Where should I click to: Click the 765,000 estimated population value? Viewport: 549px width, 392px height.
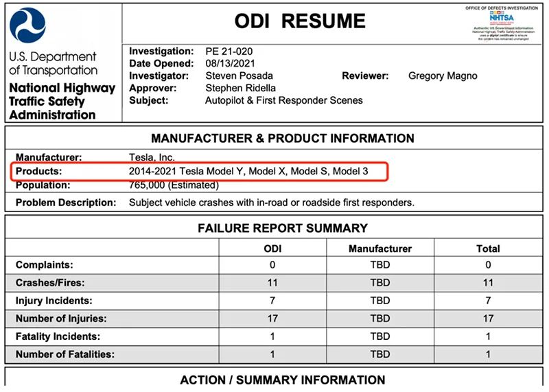[174, 185]
